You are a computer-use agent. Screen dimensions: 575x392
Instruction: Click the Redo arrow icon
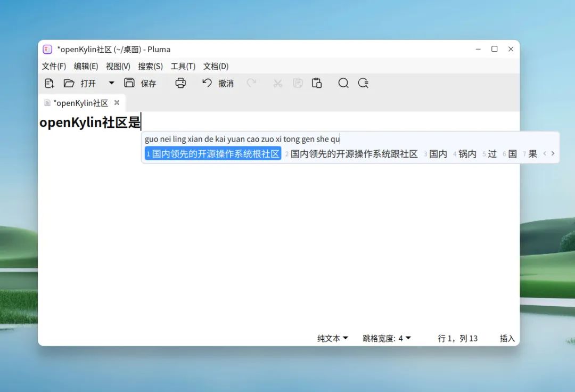(251, 83)
